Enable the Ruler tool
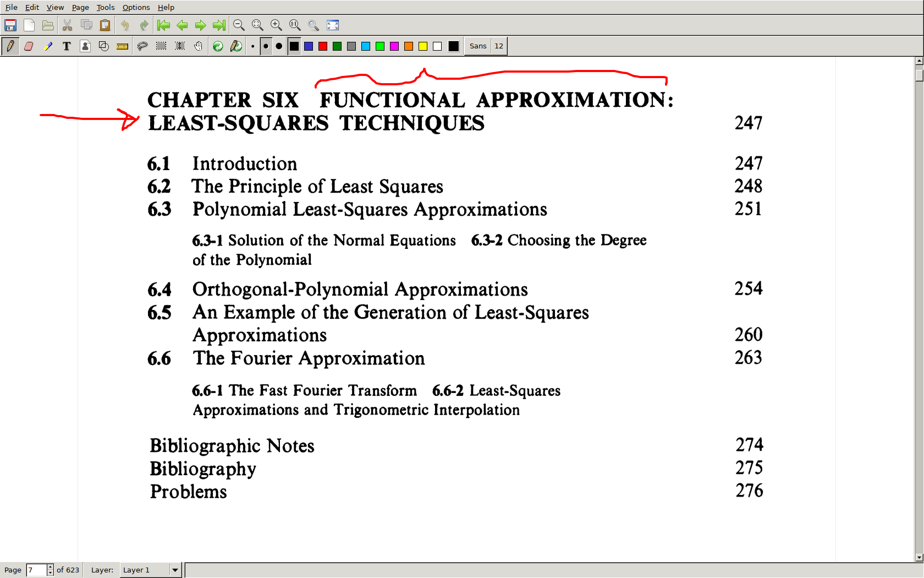This screenshot has width=924, height=578. pos(122,46)
